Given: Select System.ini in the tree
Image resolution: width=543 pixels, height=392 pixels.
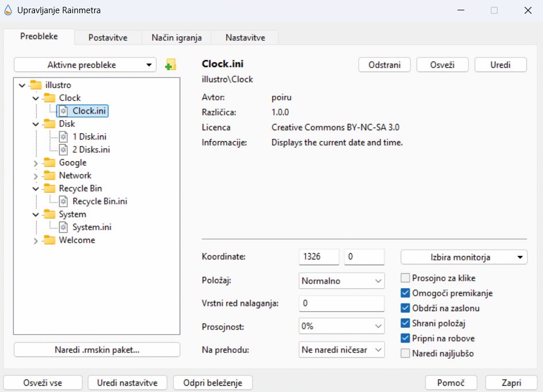Looking at the screenshot, I should pyautogui.click(x=92, y=227).
